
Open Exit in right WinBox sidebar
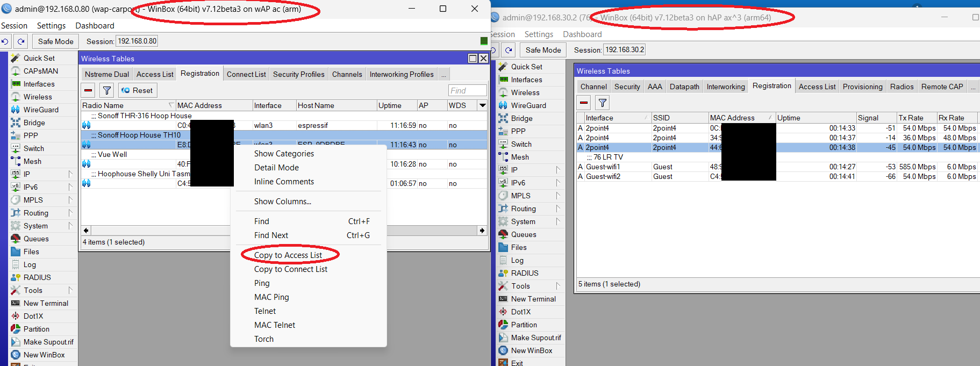(x=517, y=363)
